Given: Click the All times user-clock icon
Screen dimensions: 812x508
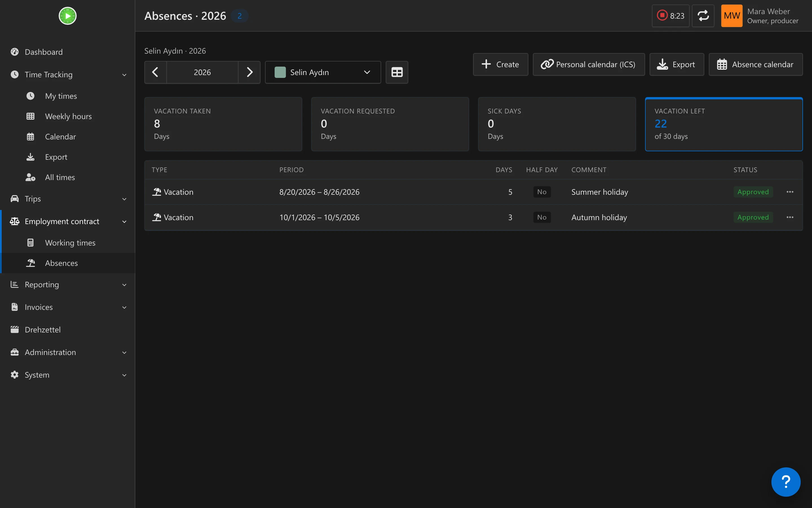Looking at the screenshot, I should tap(30, 178).
